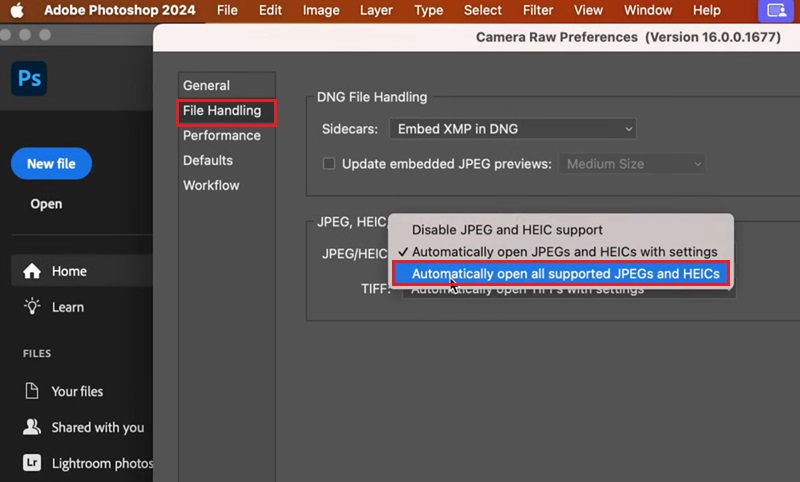Open the Edit menu

pyautogui.click(x=270, y=10)
